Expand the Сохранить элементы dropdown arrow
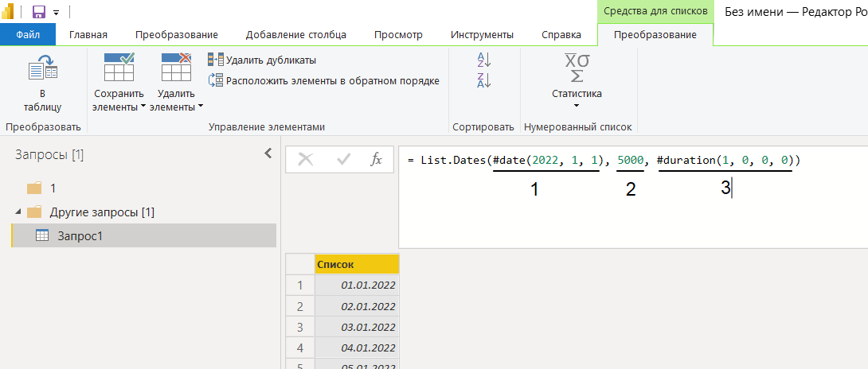This screenshot has height=369, width=868. [143, 107]
